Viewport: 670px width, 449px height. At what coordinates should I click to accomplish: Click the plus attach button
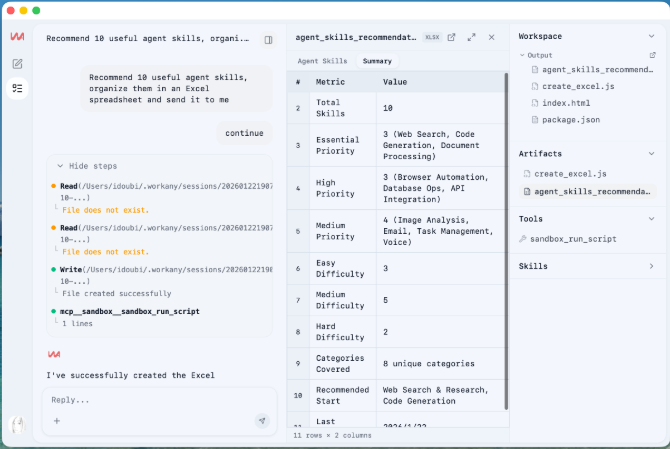coord(56,421)
